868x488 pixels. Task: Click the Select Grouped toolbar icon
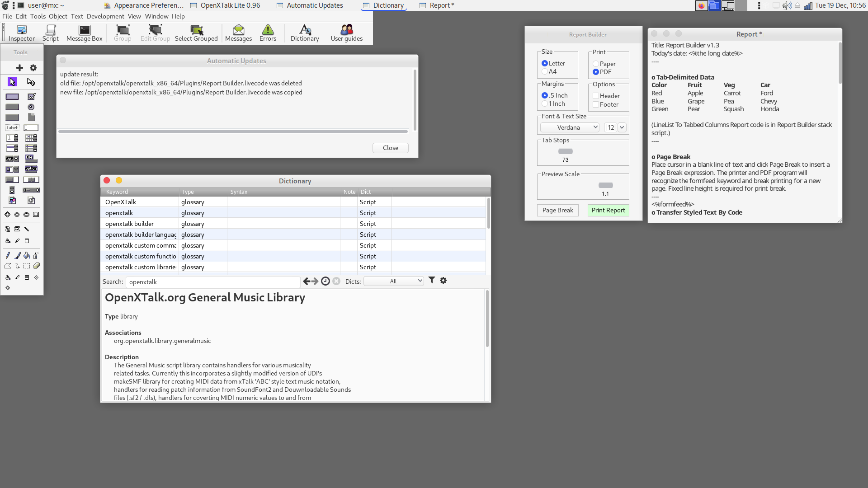[196, 33]
